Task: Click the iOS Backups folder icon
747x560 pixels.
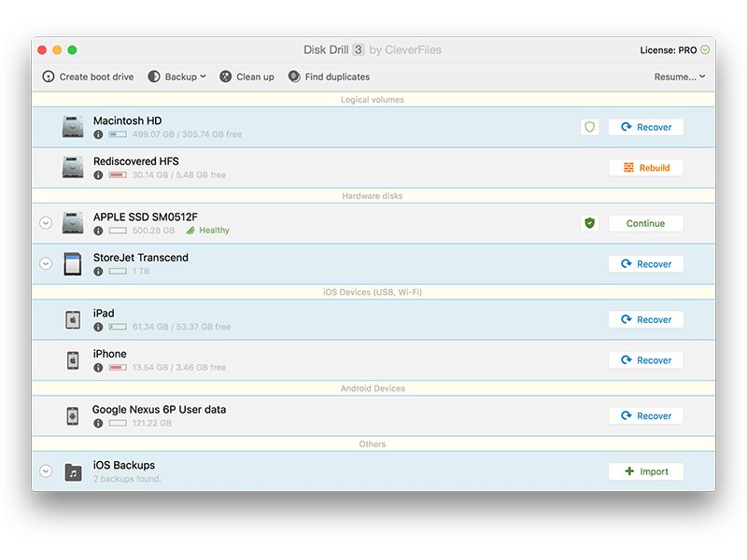Action: (x=73, y=472)
